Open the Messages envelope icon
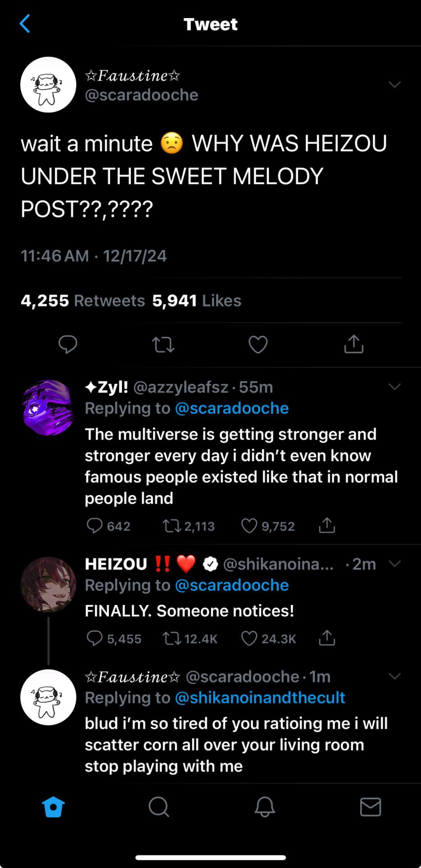The image size is (421, 868). [x=370, y=807]
